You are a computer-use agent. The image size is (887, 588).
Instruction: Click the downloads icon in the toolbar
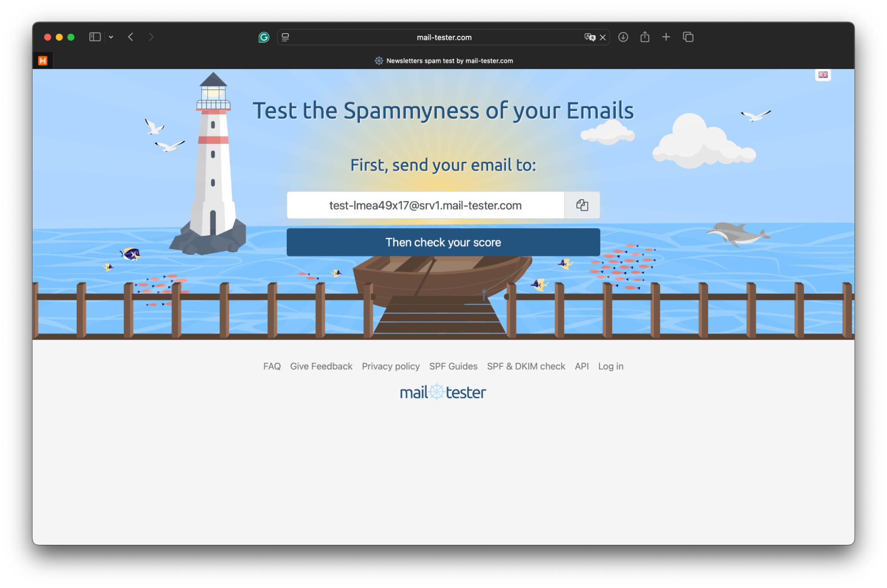coord(623,37)
